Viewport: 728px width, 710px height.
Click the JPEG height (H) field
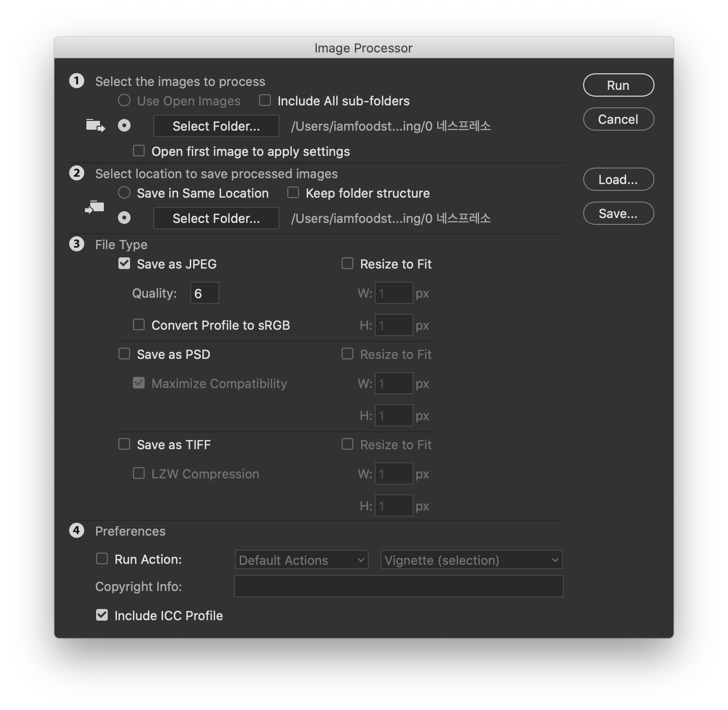click(x=394, y=325)
